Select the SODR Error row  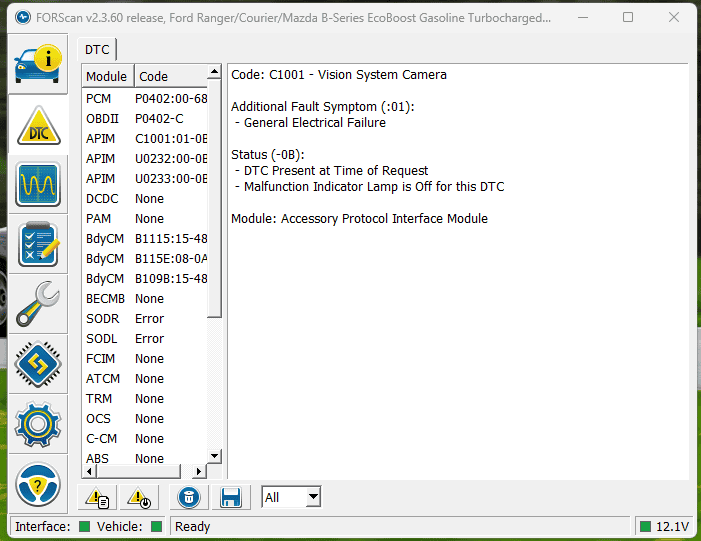click(x=145, y=319)
